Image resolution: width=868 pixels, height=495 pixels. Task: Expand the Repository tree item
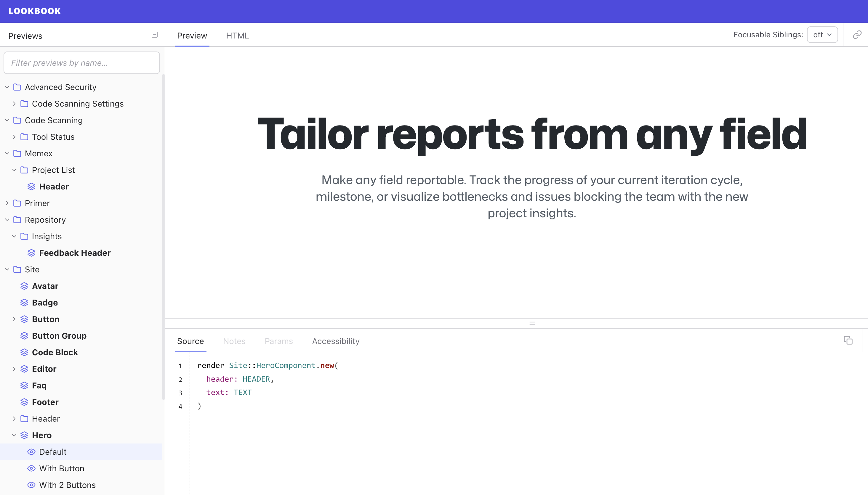(7, 219)
